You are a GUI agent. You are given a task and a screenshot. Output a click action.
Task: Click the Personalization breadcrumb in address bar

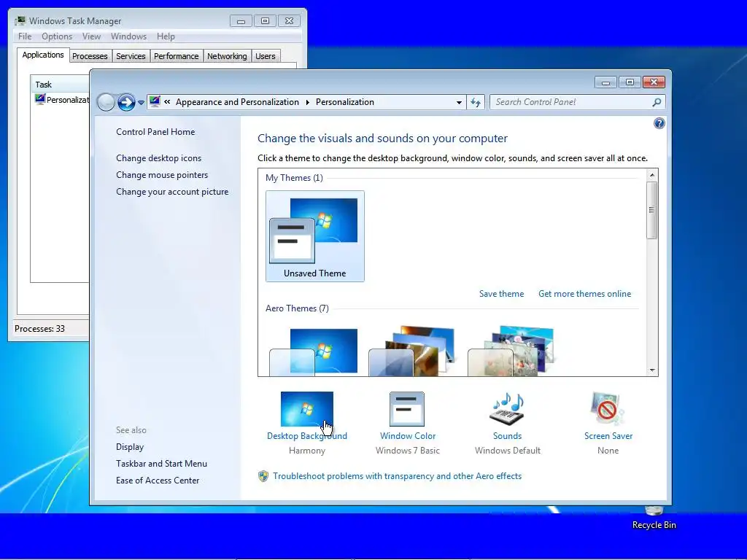[345, 102]
